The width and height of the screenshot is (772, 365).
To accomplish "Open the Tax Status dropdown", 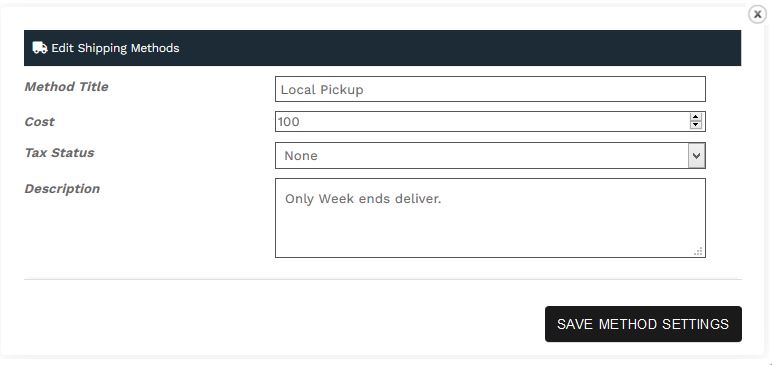I will point(490,156).
